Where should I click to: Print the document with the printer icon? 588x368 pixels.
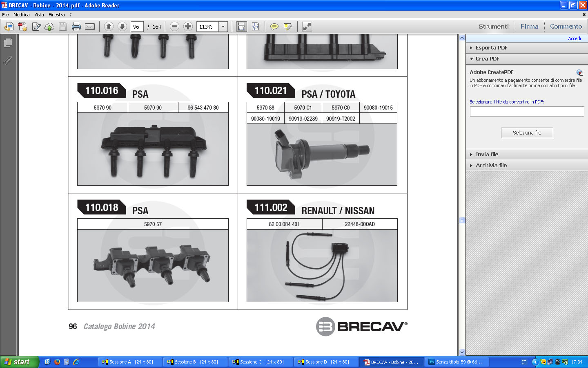click(76, 27)
